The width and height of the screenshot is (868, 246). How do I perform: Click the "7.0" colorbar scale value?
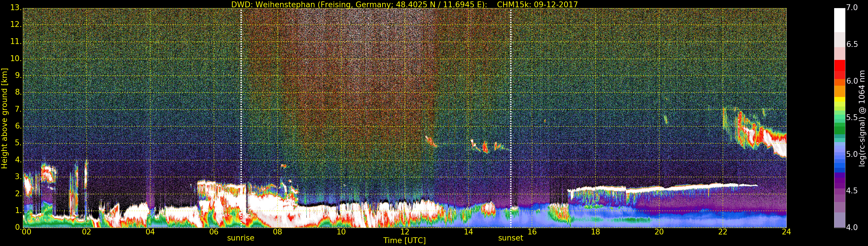pos(852,8)
